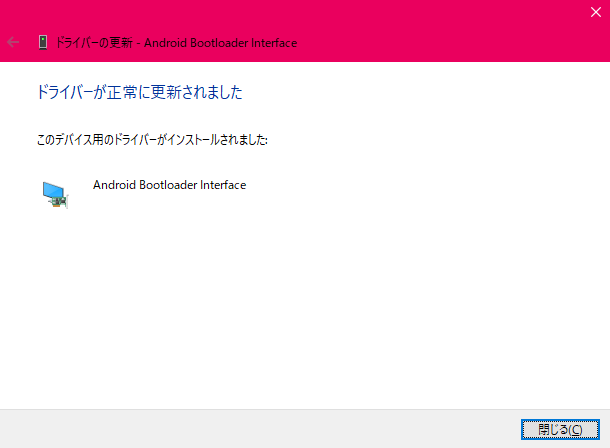610x448 pixels.
Task: Click the network adapter device icon
Action: (x=56, y=195)
